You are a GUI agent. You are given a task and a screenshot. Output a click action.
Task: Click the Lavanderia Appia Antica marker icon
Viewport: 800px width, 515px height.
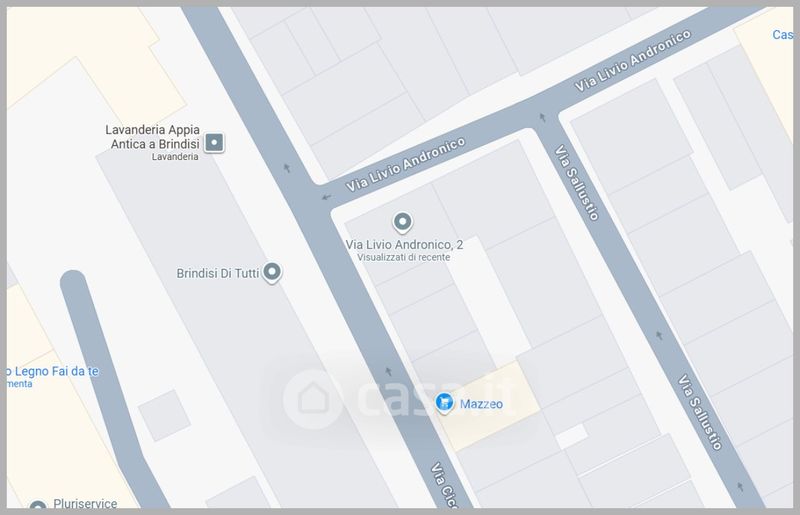pos(214,142)
